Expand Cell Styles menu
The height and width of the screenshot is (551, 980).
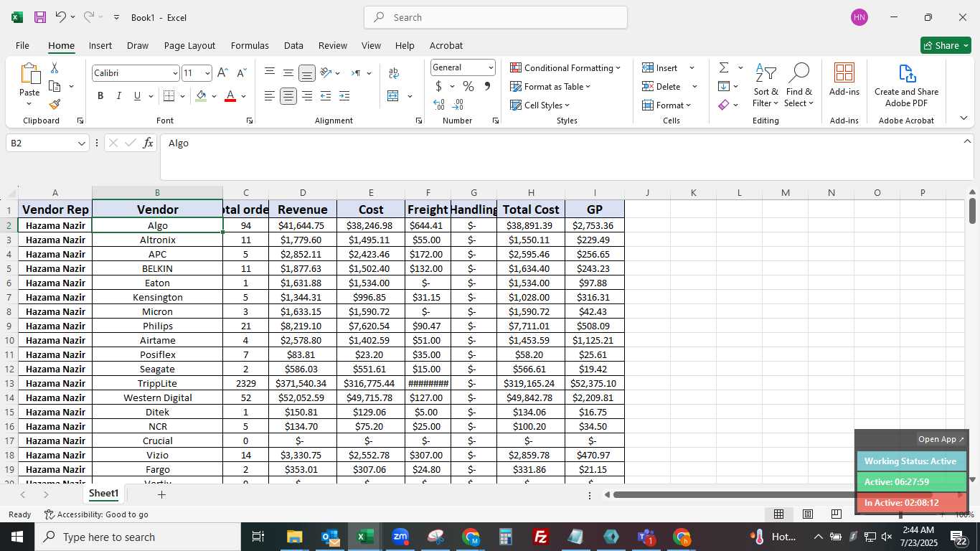(540, 105)
